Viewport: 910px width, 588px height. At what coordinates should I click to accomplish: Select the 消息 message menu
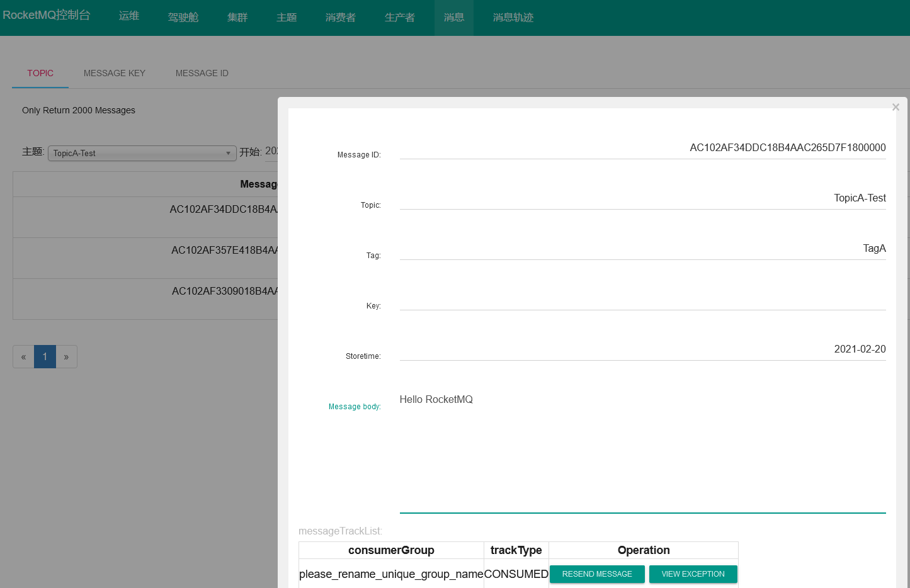pyautogui.click(x=454, y=18)
